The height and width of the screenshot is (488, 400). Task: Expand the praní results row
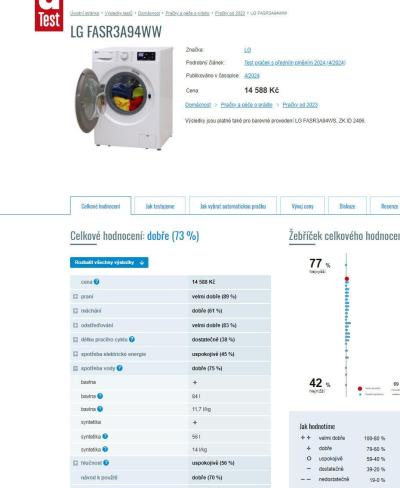click(x=75, y=296)
